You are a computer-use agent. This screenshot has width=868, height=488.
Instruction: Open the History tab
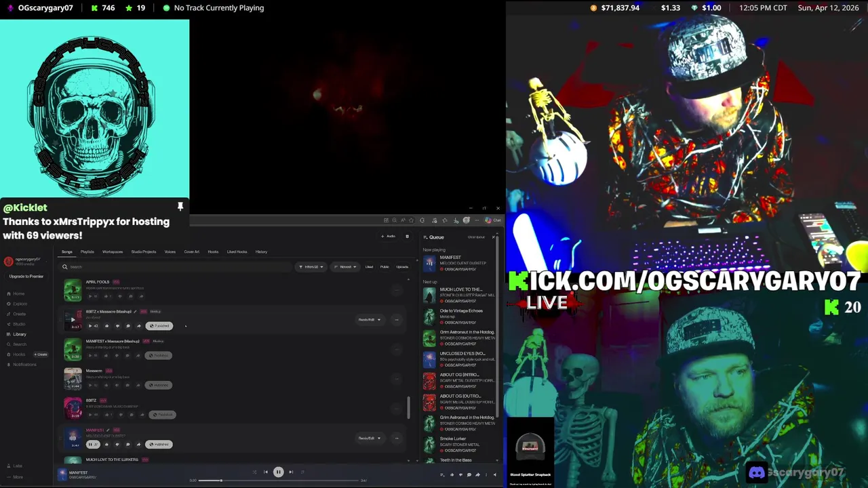pyautogui.click(x=261, y=251)
